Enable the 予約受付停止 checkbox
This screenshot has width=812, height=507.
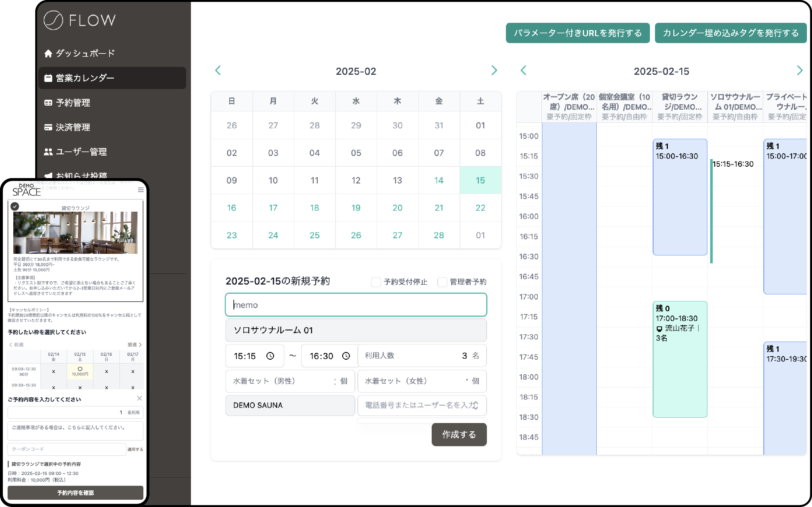click(x=376, y=282)
